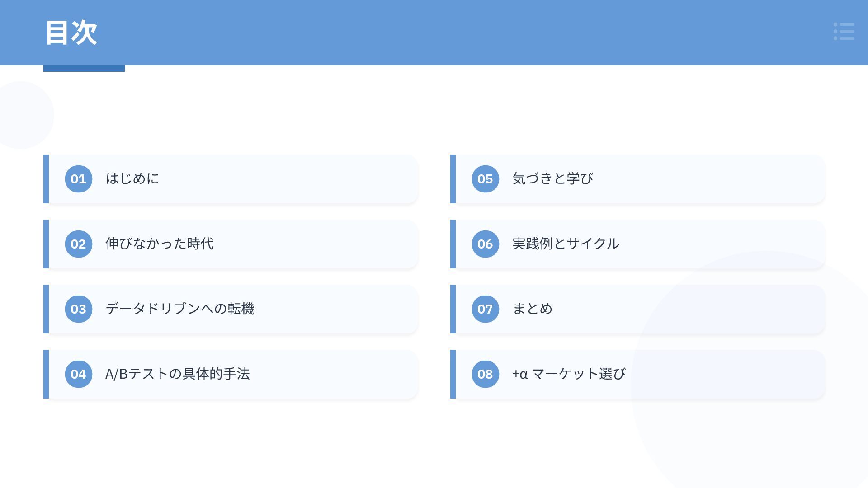The width and height of the screenshot is (868, 488).
Task: Open A/Bテストの具体的手法 entry
Action: (x=231, y=374)
